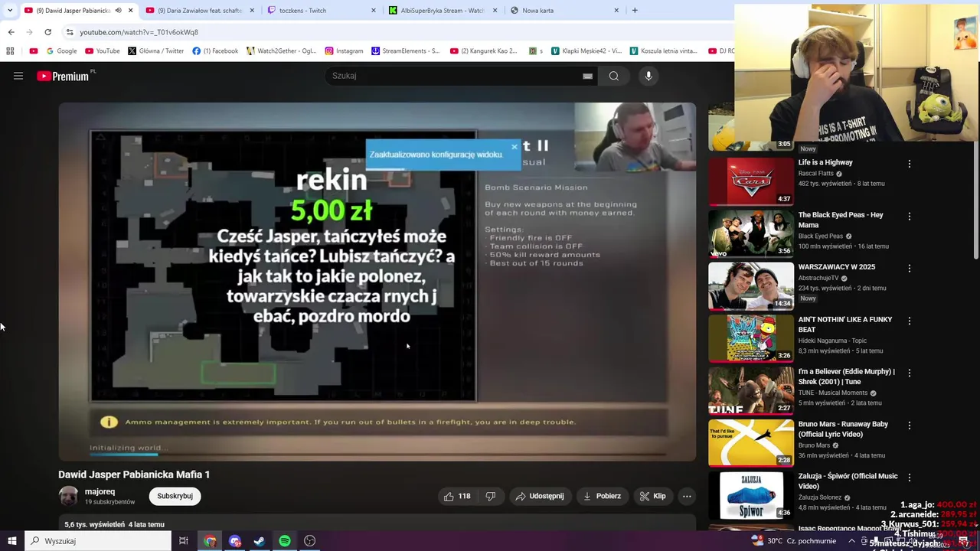Open Klapki Męskie42 bookmark
The image size is (980, 551).
(586, 51)
